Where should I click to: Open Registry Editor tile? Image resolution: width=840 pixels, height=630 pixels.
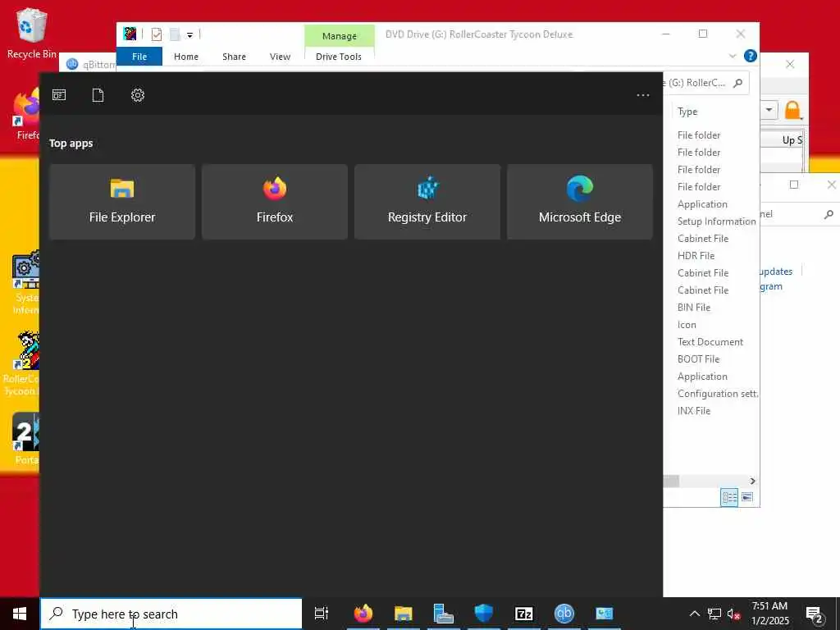click(x=427, y=202)
